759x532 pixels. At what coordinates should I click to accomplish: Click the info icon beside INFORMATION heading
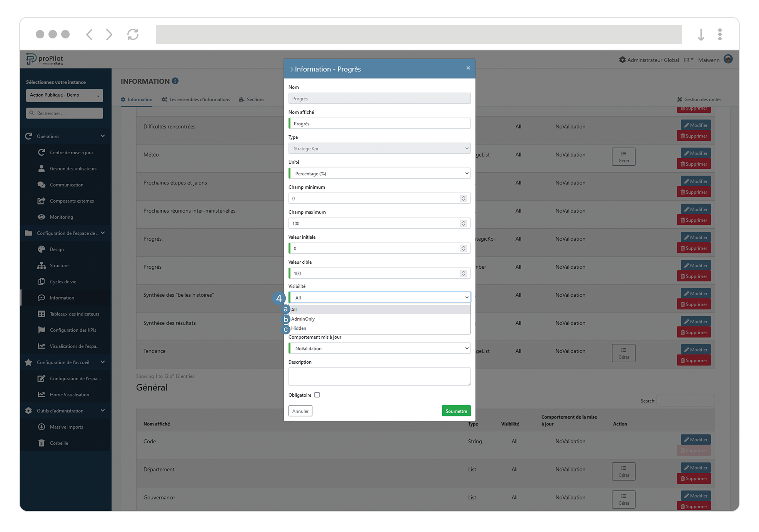point(175,81)
